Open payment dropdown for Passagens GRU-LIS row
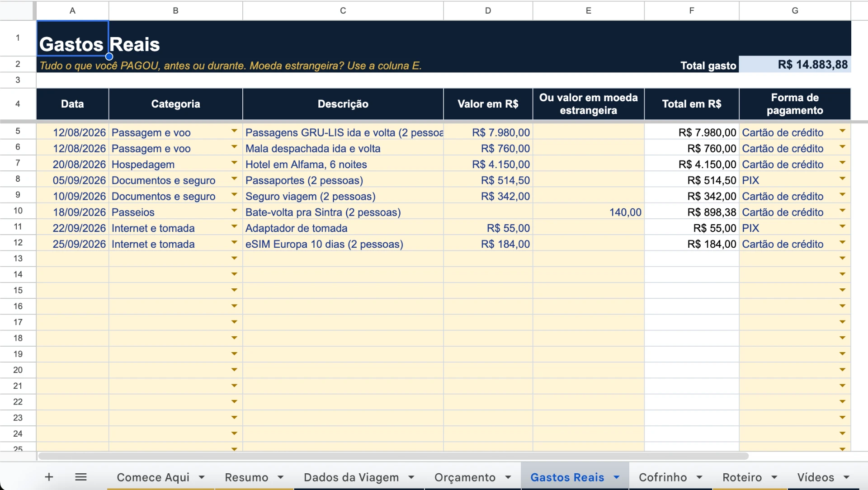Screen dimensions: 868x490 pyautogui.click(x=842, y=131)
